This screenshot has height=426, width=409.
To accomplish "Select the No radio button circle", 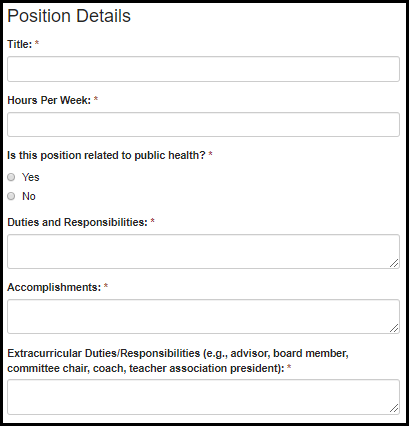I will tap(11, 196).
